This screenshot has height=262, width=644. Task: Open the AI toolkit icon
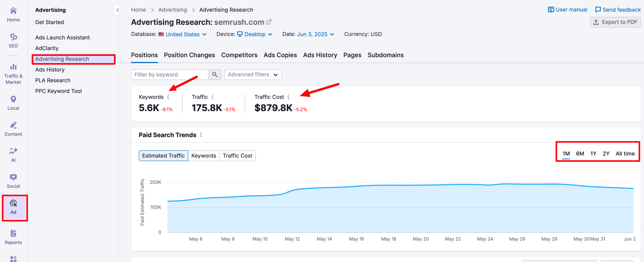coord(13,151)
